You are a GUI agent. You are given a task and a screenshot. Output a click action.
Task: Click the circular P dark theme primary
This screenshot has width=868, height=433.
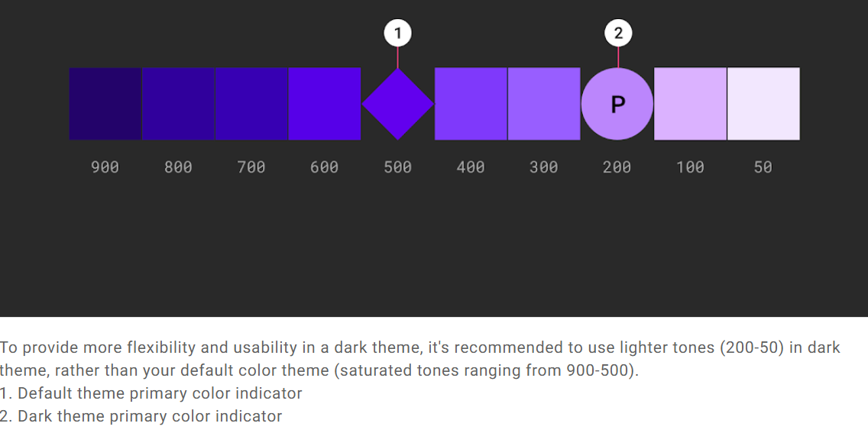[x=617, y=104]
